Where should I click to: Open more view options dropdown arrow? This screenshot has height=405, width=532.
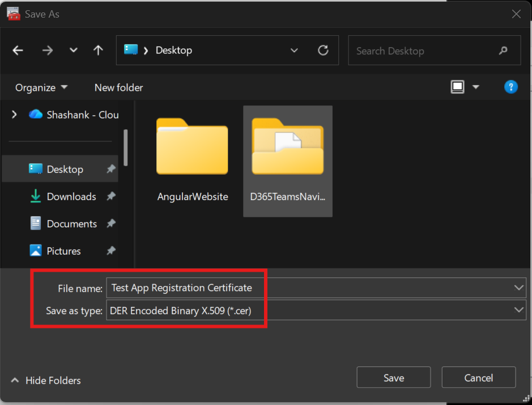coord(476,87)
